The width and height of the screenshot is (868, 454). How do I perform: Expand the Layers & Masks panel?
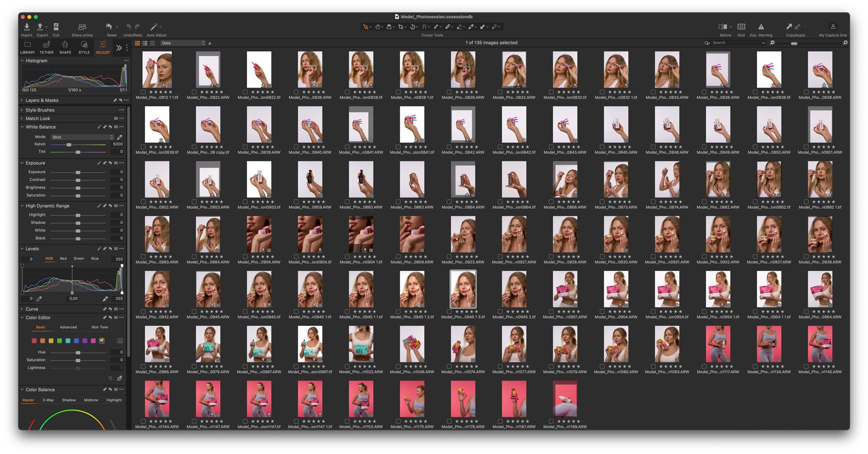pyautogui.click(x=22, y=100)
